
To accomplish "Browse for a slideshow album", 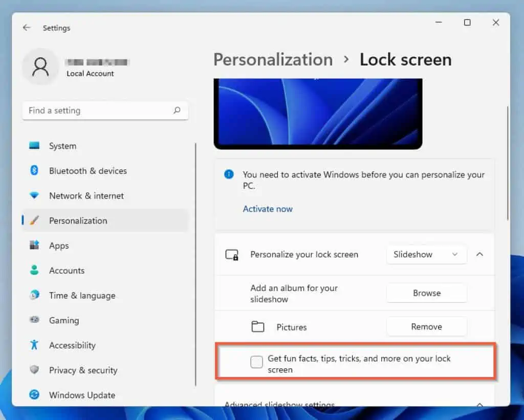I will 426,293.
